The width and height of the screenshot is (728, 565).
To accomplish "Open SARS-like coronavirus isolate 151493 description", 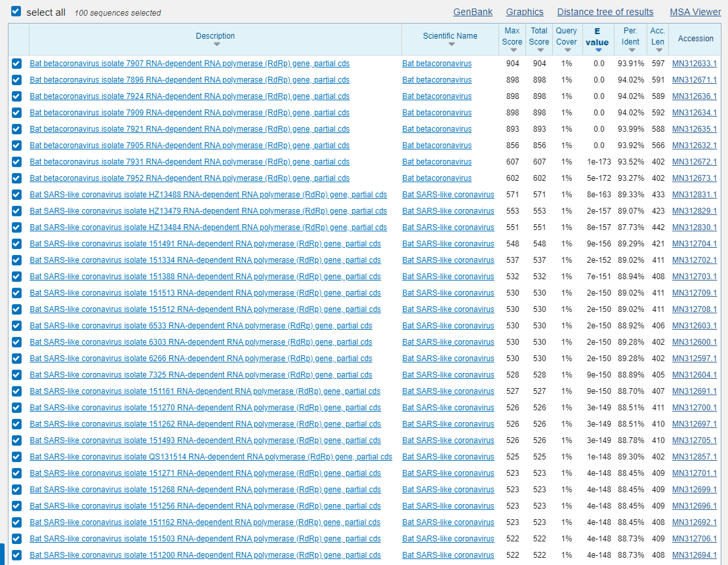I will [205, 440].
